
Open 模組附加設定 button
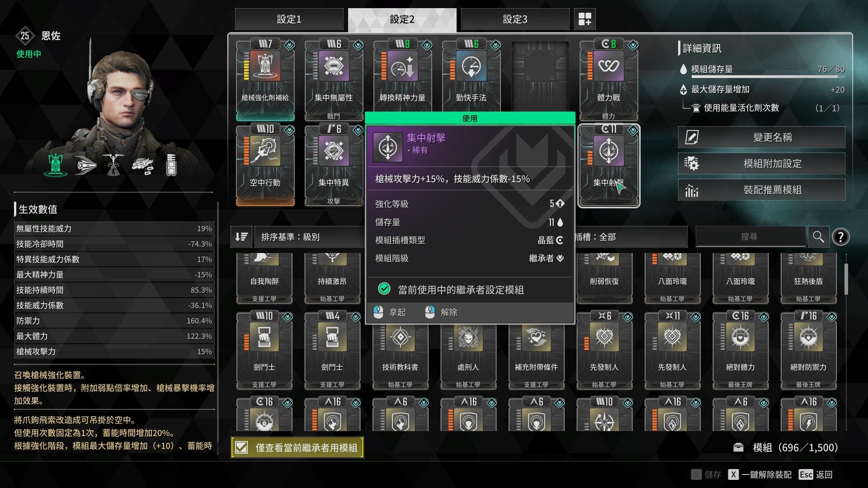click(761, 164)
